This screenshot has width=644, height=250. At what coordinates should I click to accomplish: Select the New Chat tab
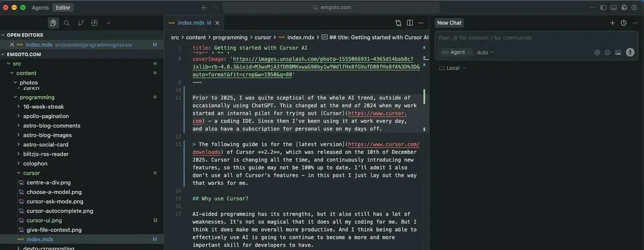(449, 23)
